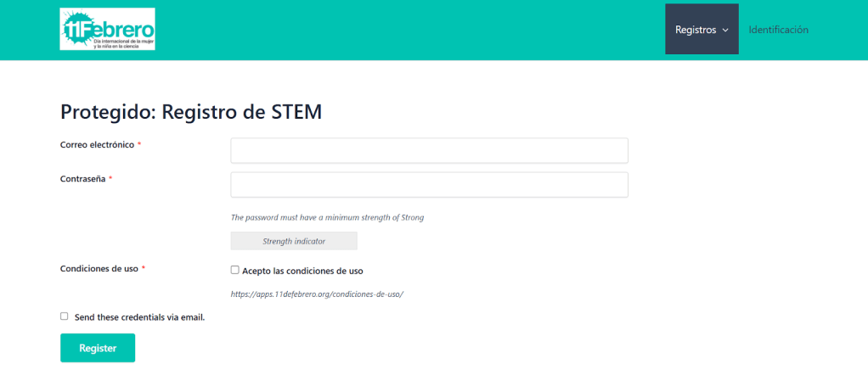Expand the chevron beside Registros
Image resolution: width=868 pixels, height=375 pixels.
pyautogui.click(x=725, y=31)
